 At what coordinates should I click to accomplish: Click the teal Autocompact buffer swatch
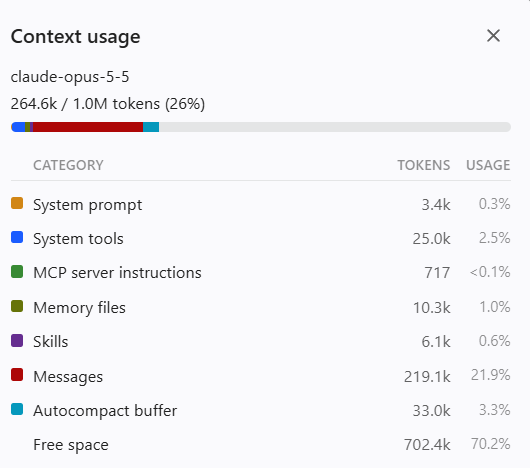coord(17,409)
